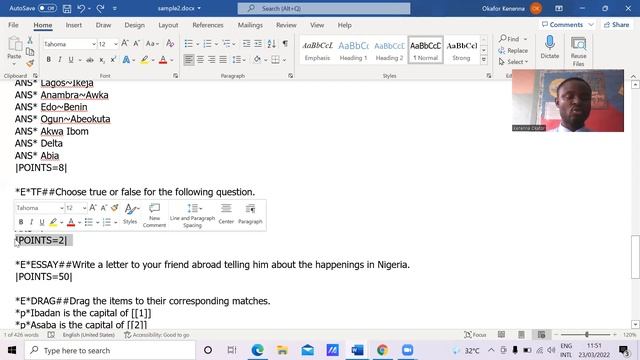Center text using ribbon alignment icon
Image resolution: width=640 pixels, height=360 pixels.
200,60
